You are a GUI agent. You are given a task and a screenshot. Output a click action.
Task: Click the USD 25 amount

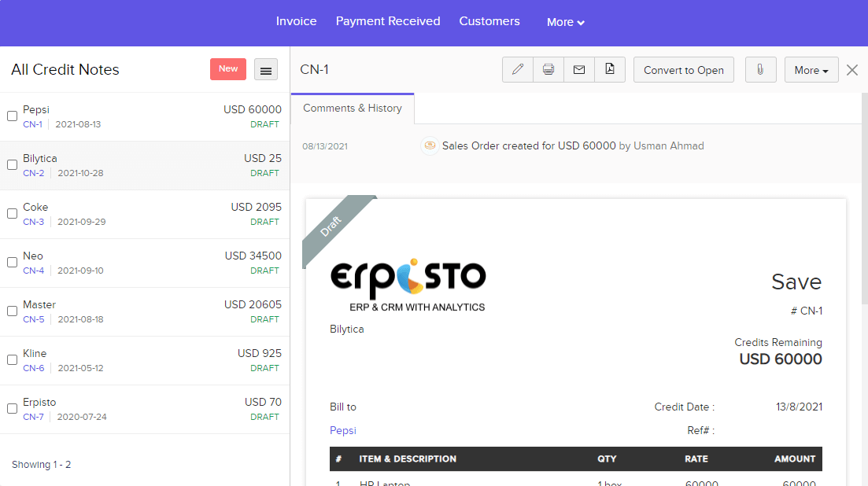pos(263,158)
